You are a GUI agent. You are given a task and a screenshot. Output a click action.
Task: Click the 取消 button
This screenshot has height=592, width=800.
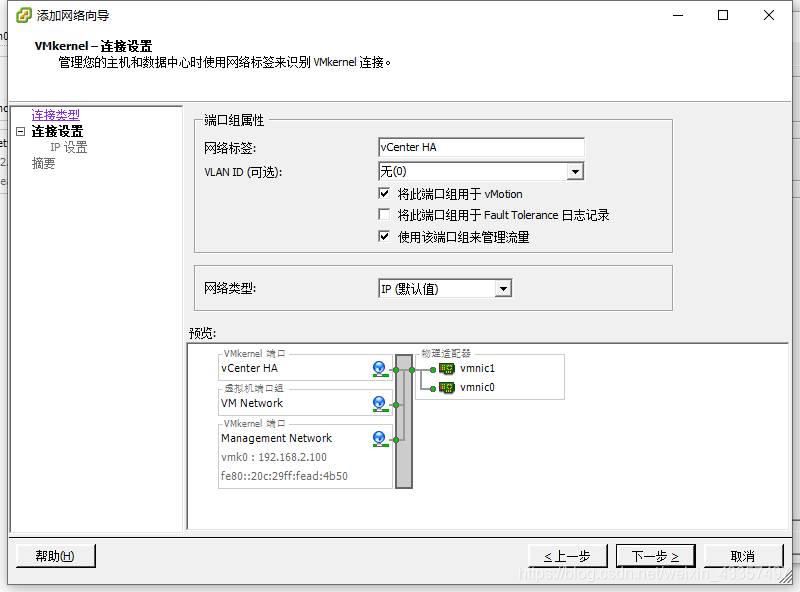pos(744,555)
